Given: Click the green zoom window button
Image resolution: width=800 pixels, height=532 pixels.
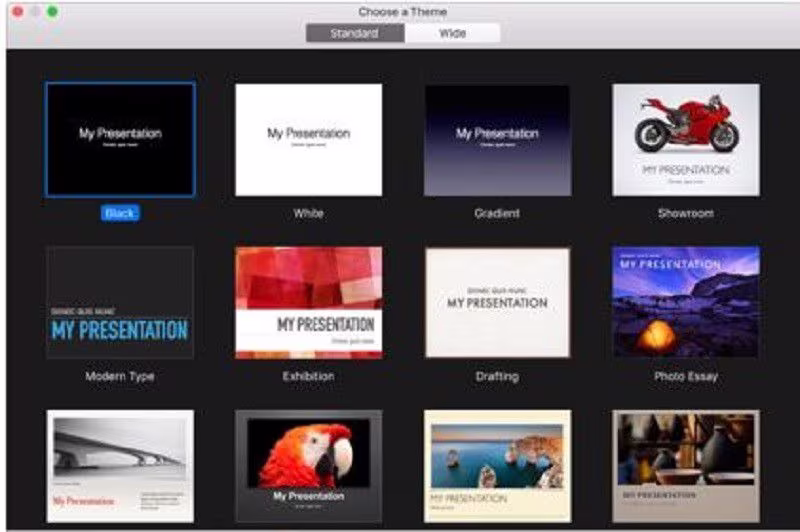Looking at the screenshot, I should coord(53,12).
